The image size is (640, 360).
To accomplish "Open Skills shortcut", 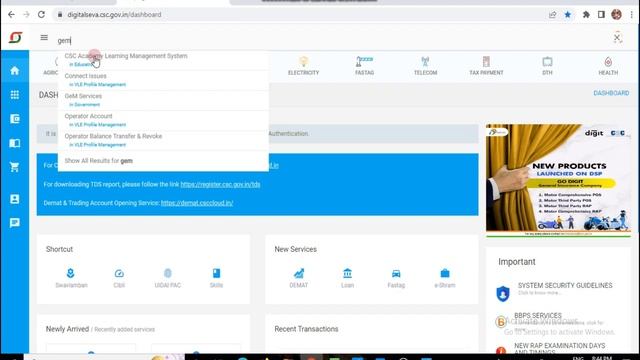I will (216, 278).
